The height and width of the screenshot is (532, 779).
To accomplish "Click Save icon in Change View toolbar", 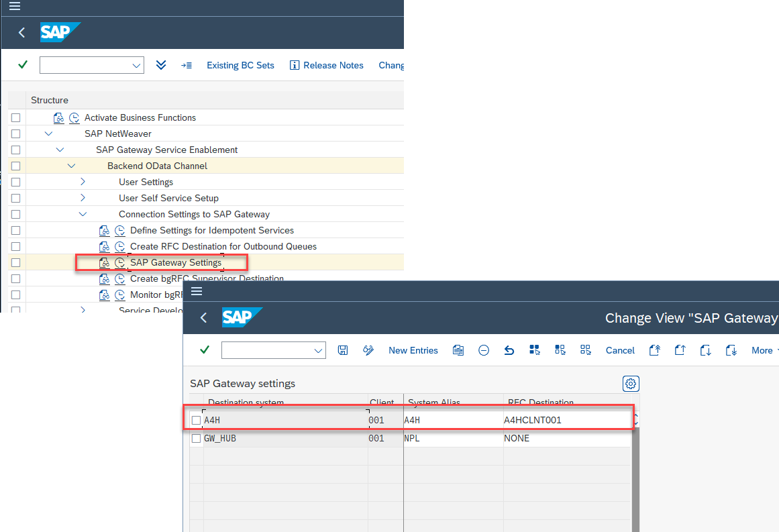I will tap(343, 350).
